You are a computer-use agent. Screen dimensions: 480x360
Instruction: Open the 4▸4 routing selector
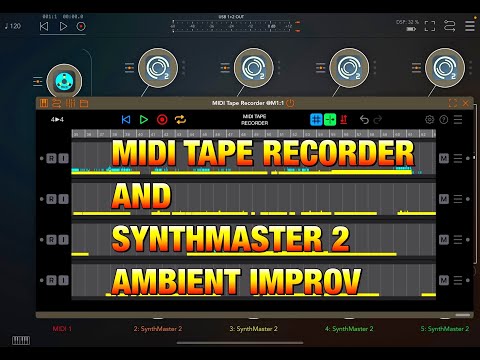pos(57,119)
